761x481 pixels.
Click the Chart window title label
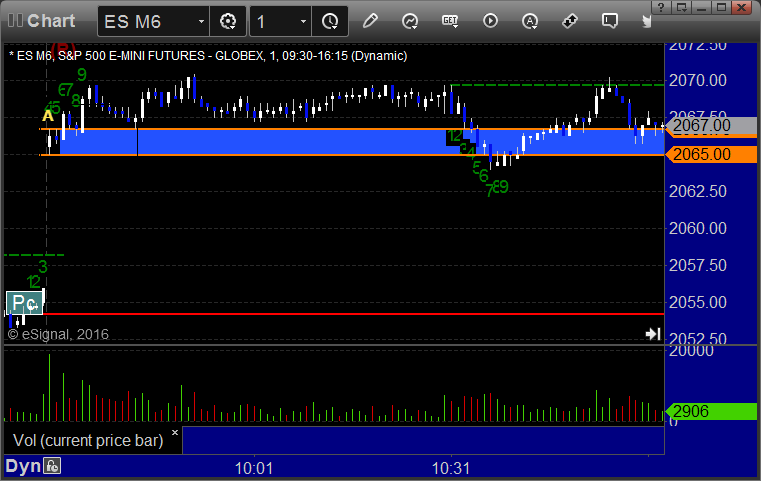click(51, 21)
